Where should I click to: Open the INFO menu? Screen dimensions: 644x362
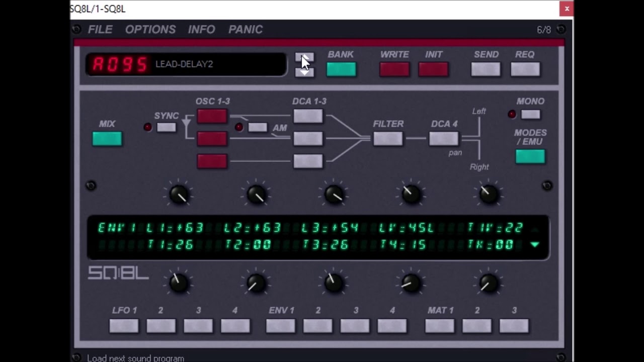coord(201,29)
